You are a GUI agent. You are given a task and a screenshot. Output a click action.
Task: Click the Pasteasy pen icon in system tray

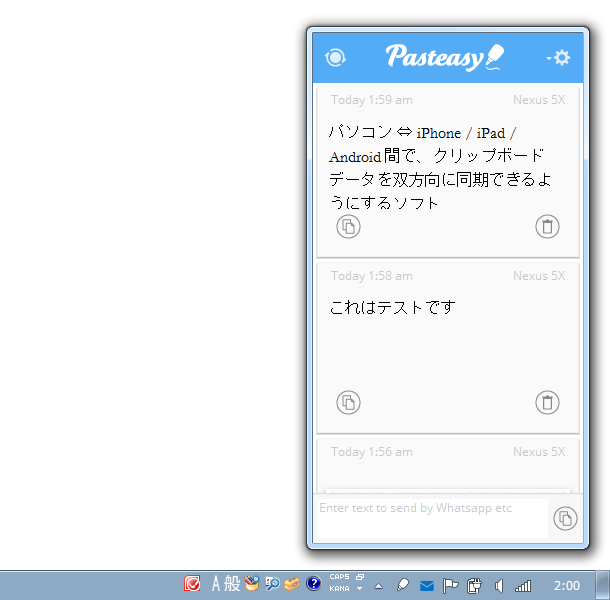[x=402, y=585]
